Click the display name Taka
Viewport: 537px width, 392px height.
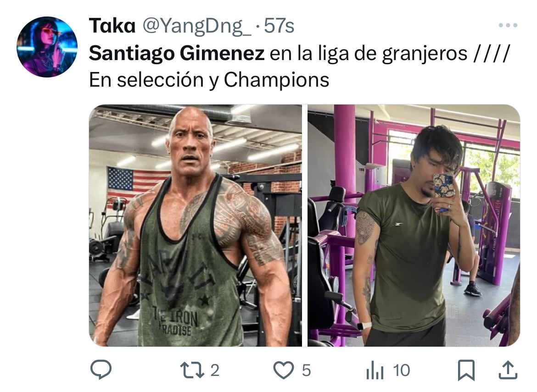pyautogui.click(x=112, y=26)
